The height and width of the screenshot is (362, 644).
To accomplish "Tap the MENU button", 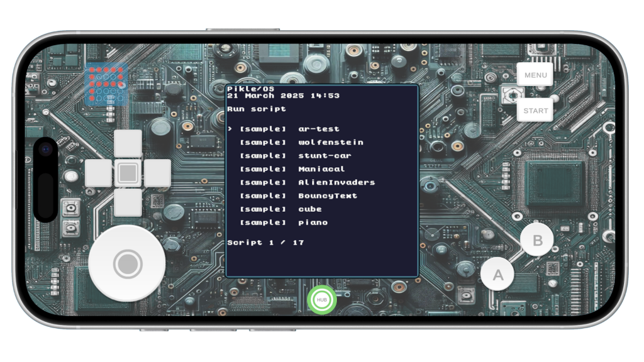I will 535,75.
